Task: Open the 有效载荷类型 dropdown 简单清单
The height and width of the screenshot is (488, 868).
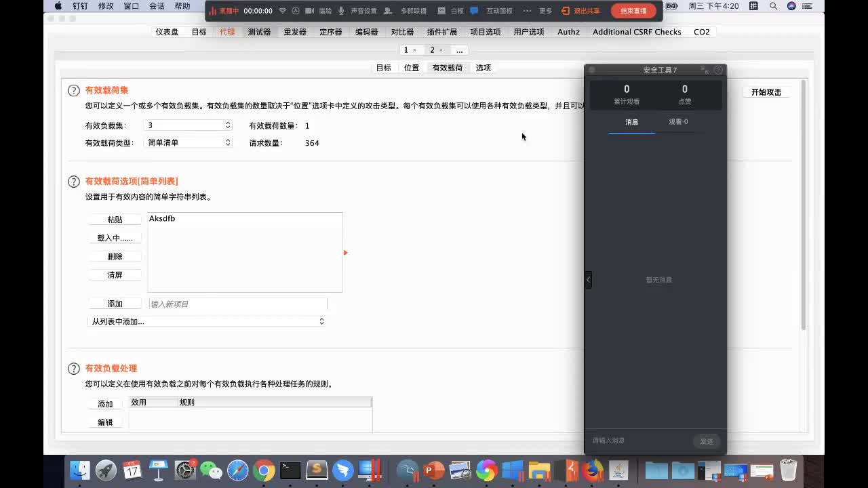Action: click(189, 143)
